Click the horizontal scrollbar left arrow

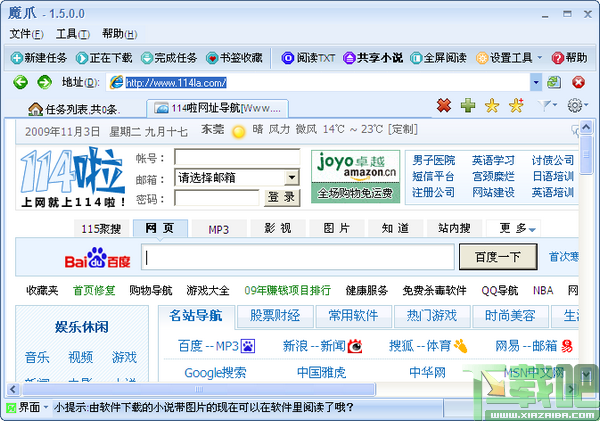click(13, 389)
